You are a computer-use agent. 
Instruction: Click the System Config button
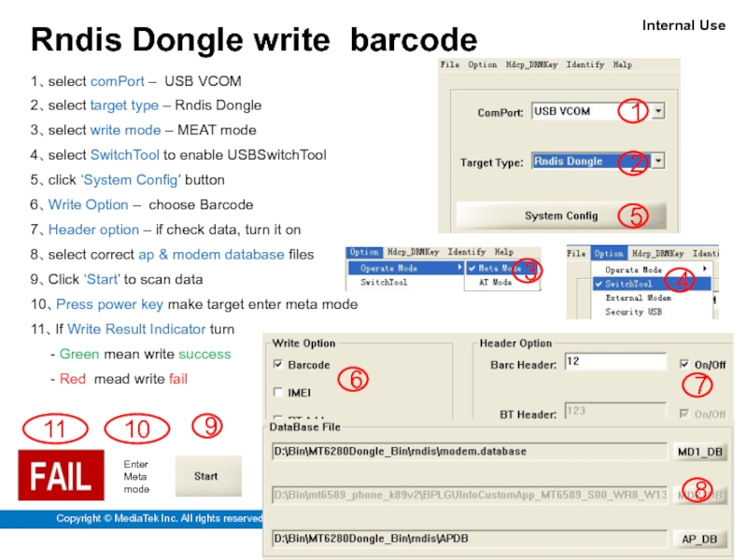click(x=561, y=216)
